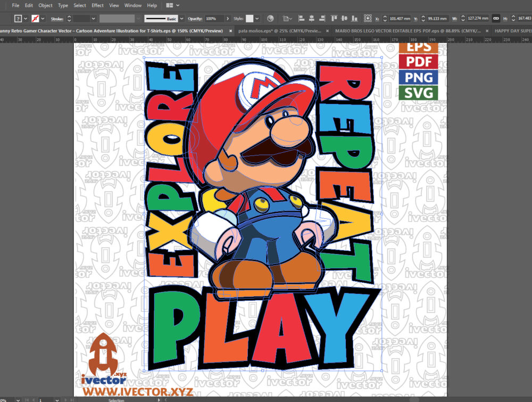Adjust the width stepper arrows

pos(463,19)
